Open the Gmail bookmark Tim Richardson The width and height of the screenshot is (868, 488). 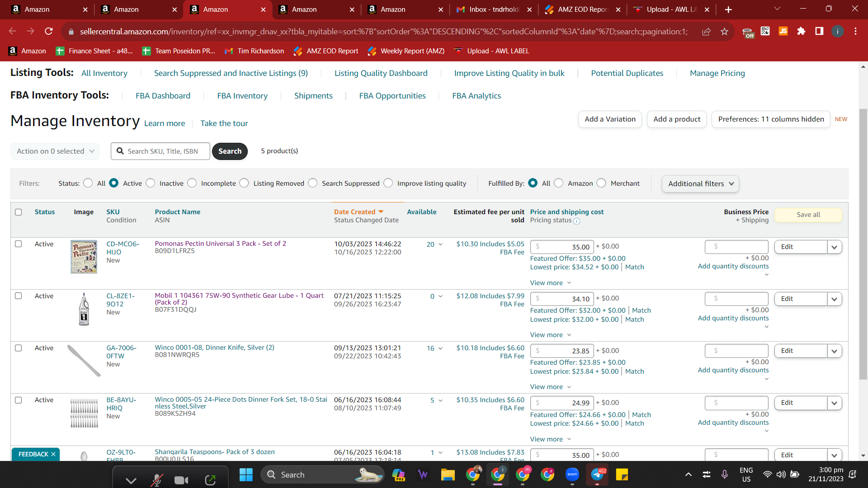(x=254, y=51)
